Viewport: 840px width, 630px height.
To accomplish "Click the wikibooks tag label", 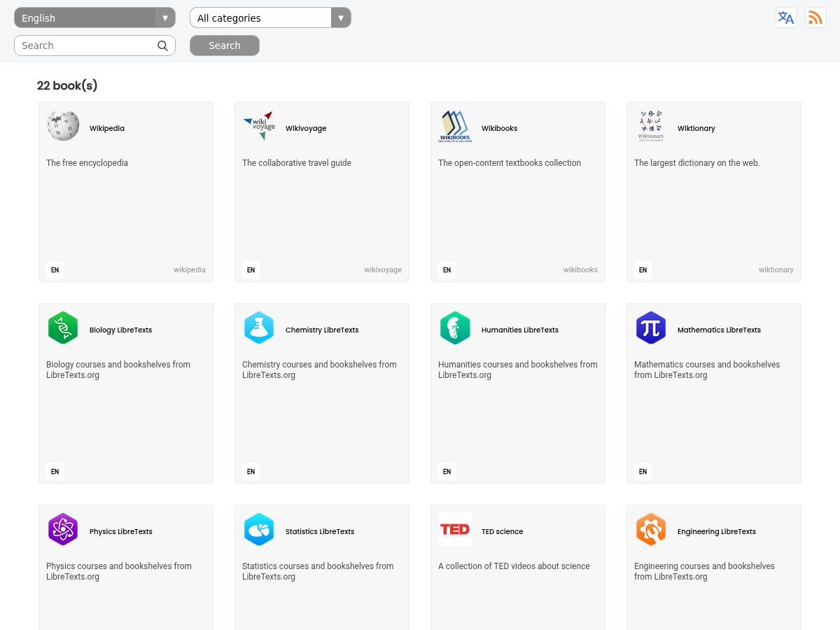I will (x=580, y=269).
